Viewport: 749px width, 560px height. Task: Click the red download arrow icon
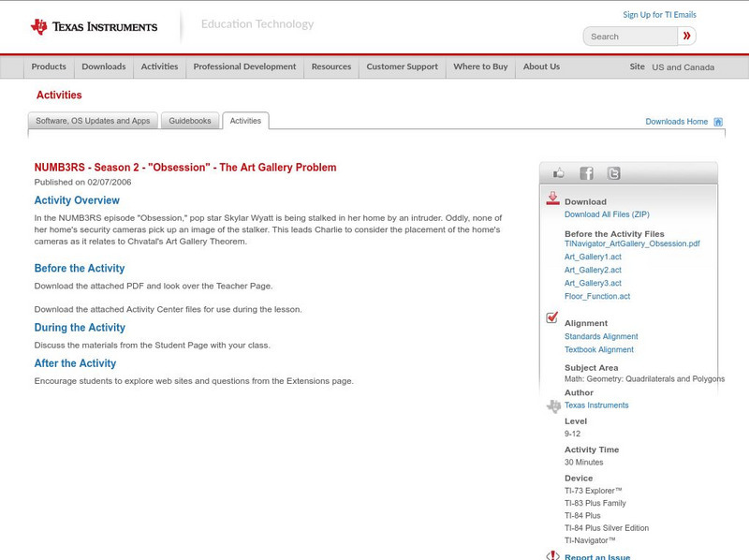[x=552, y=199]
